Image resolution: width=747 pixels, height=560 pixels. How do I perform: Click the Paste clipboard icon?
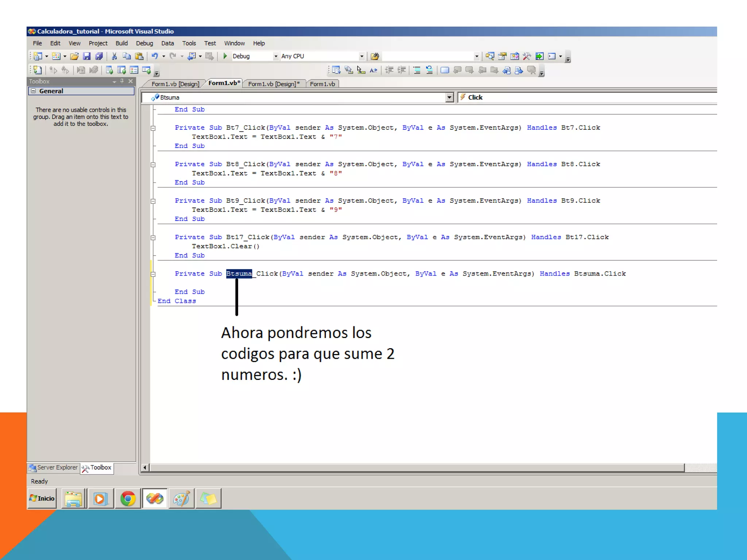pyautogui.click(x=139, y=56)
